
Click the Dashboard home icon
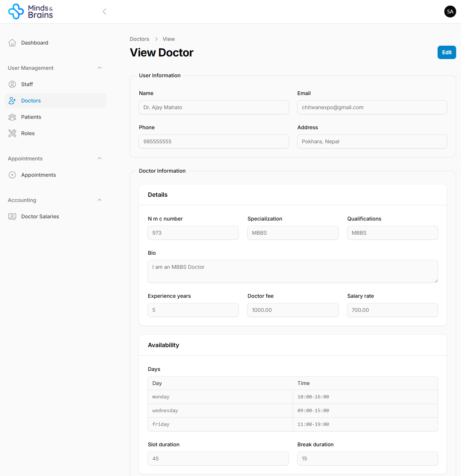[x=12, y=43]
